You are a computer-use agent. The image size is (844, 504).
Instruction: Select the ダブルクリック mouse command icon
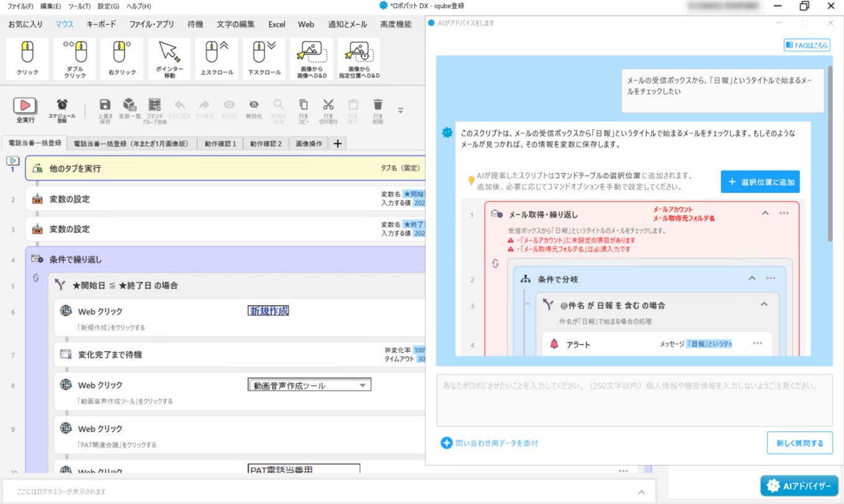[74, 59]
